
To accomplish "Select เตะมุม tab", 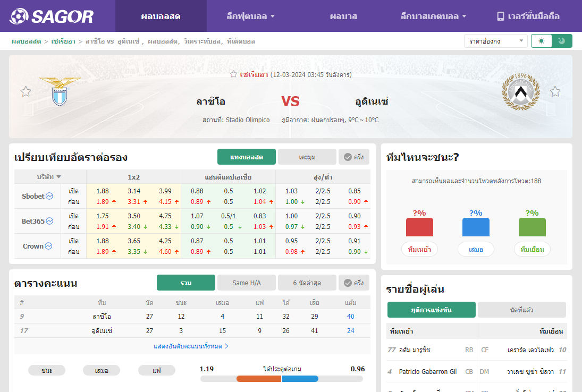I will pyautogui.click(x=307, y=157).
